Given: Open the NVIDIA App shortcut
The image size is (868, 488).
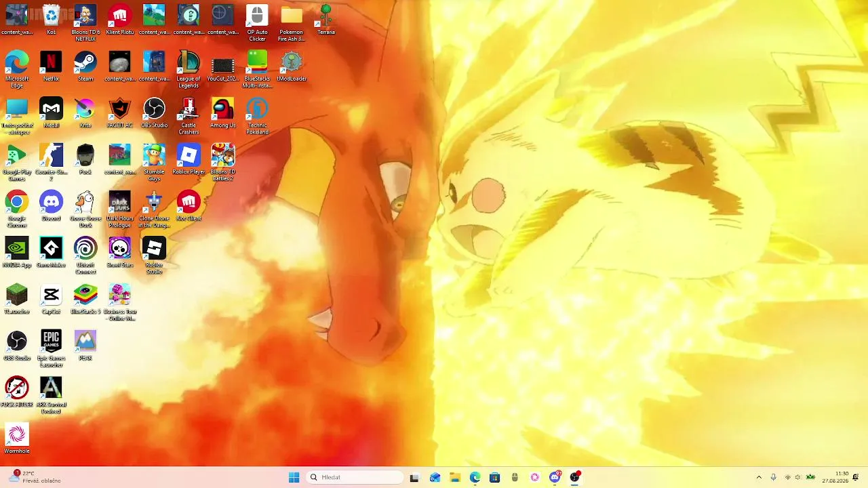Looking at the screenshot, I should (17, 253).
